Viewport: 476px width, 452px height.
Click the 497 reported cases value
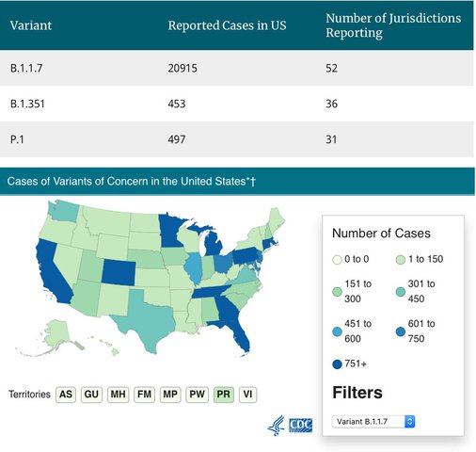[177, 139]
